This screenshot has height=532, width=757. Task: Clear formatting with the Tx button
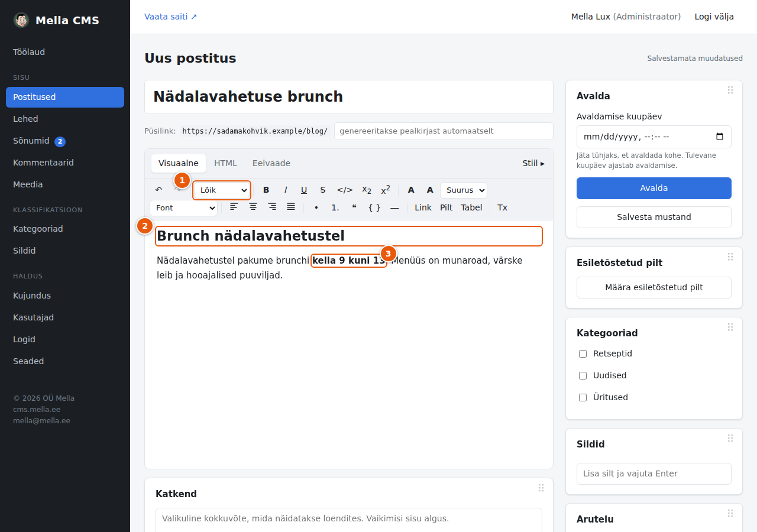(x=502, y=207)
